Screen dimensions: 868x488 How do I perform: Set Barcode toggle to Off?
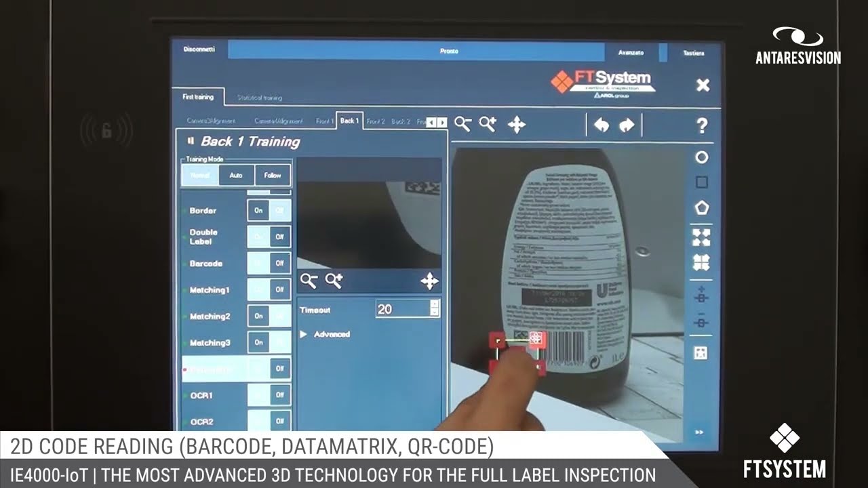[x=279, y=263]
